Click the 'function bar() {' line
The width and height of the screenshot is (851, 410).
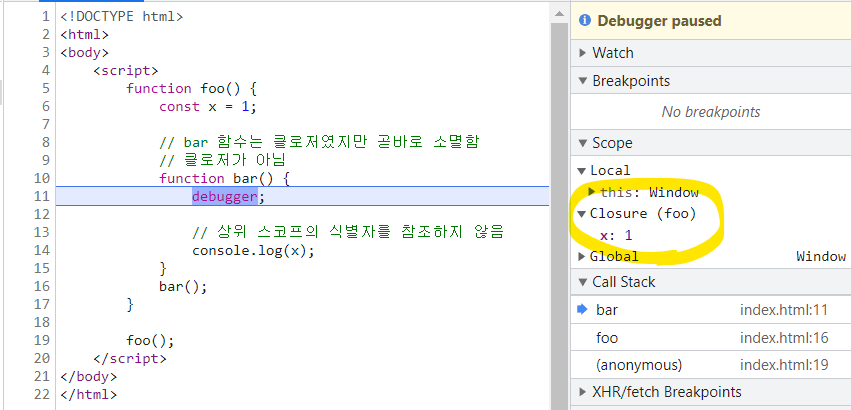tap(224, 178)
